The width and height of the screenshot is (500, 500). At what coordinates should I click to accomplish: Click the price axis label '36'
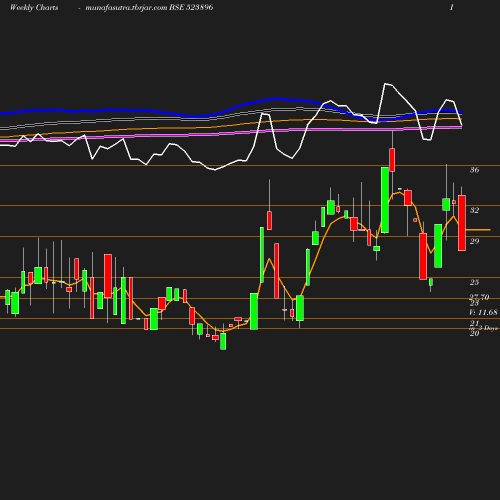click(x=474, y=170)
